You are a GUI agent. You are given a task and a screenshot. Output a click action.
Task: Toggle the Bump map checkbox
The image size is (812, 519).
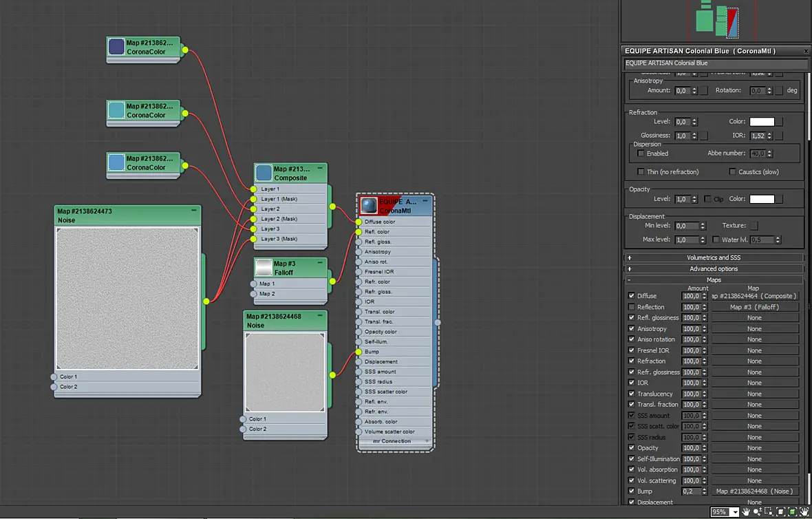click(631, 491)
